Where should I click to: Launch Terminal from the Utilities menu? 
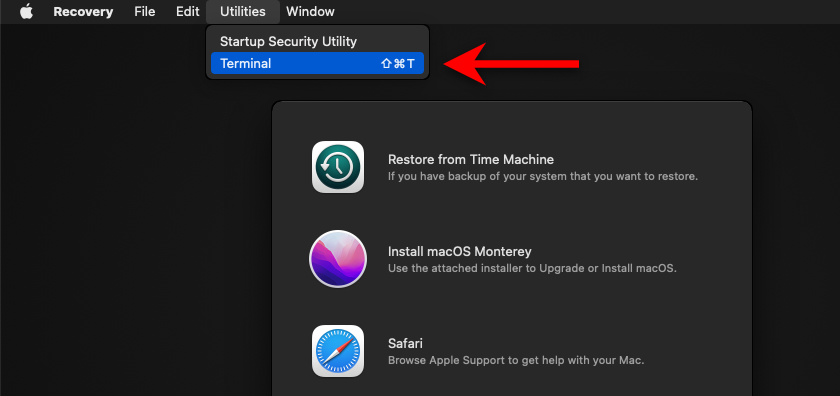tap(317, 63)
